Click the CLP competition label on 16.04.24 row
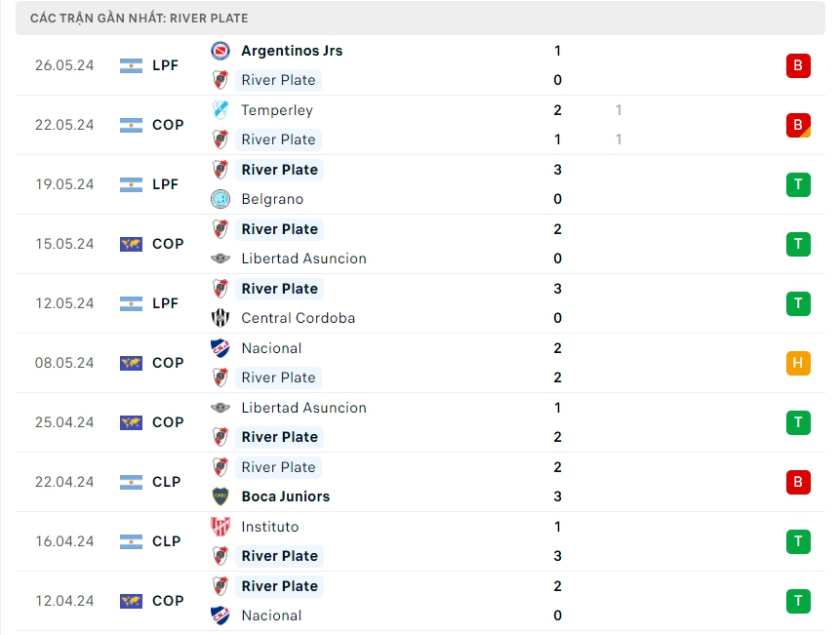840x635 pixels. tap(167, 541)
